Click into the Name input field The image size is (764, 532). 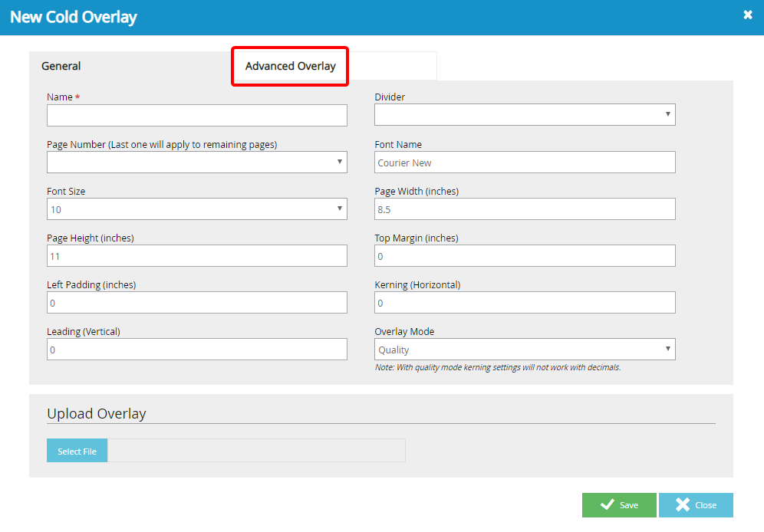point(196,116)
